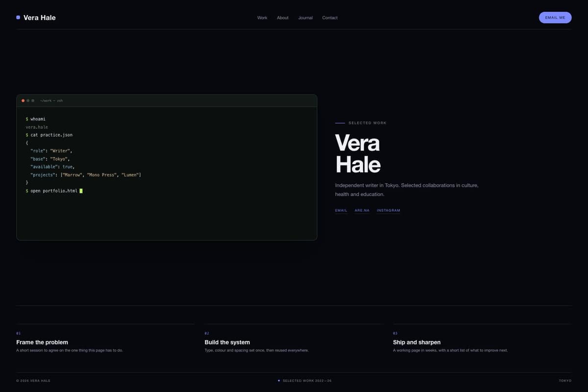
Task: Click the green terminal cursor block
Action: [81, 191]
